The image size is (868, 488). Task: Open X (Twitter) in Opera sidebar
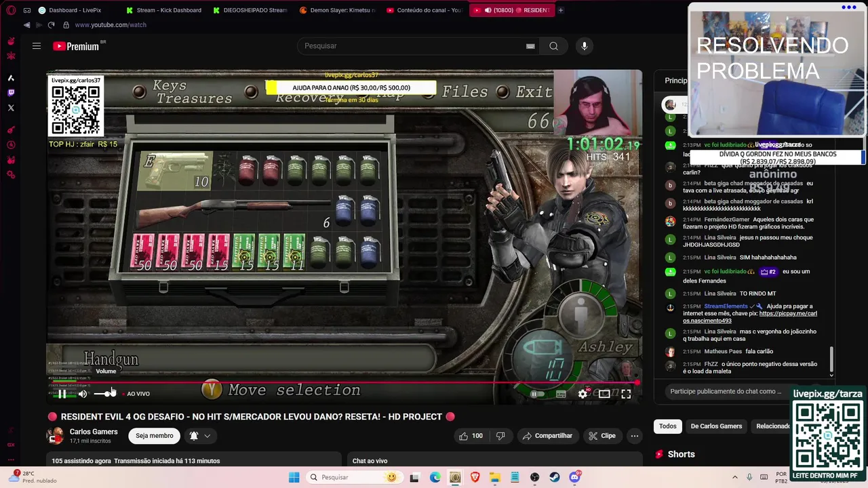click(11, 108)
